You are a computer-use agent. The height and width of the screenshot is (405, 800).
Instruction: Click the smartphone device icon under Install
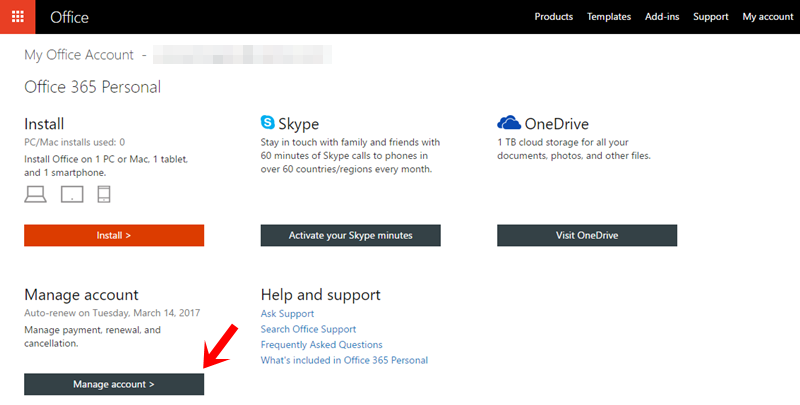104,194
